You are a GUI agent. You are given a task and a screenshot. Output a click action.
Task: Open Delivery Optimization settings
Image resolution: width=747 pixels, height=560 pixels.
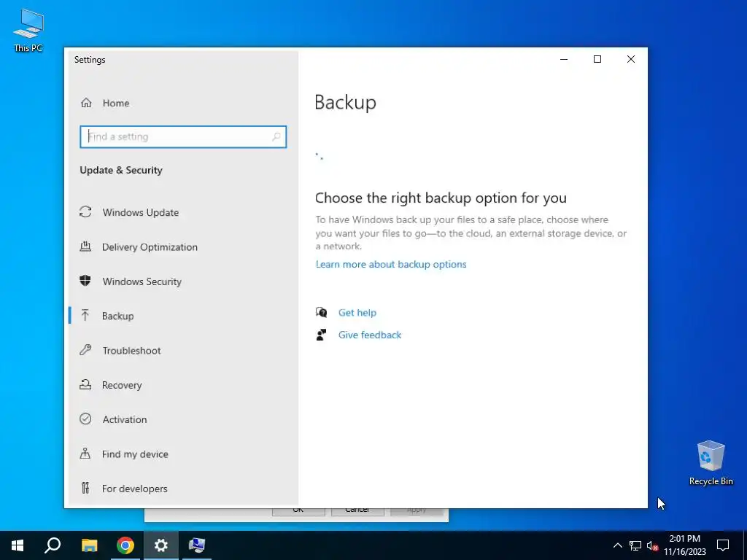[x=150, y=246]
